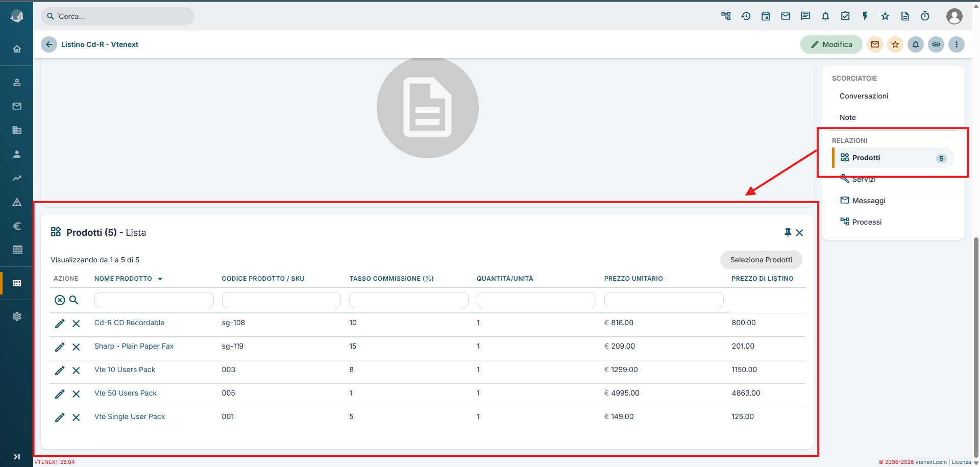
Task: Open Note shortcut
Action: pos(848,117)
